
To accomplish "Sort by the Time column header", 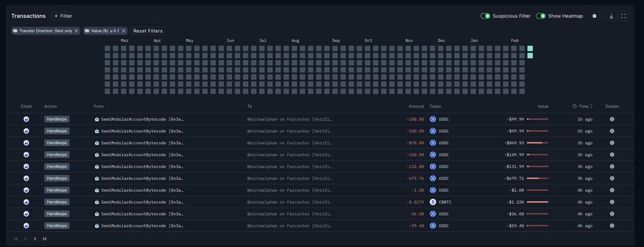I will (x=582, y=107).
